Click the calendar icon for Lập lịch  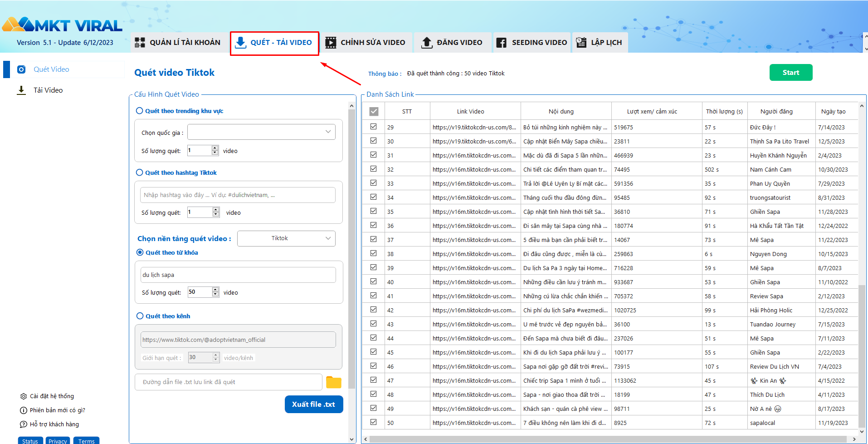pyautogui.click(x=581, y=42)
